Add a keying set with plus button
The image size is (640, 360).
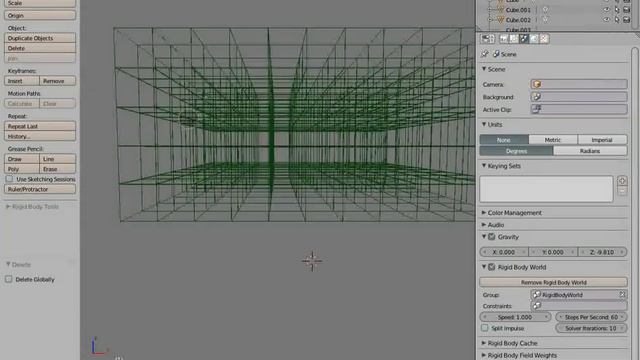tap(622, 180)
